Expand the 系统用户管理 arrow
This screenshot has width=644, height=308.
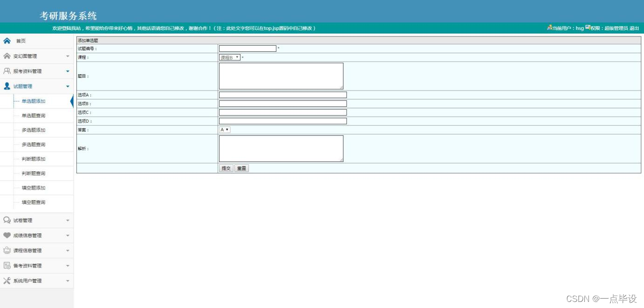(x=68, y=281)
